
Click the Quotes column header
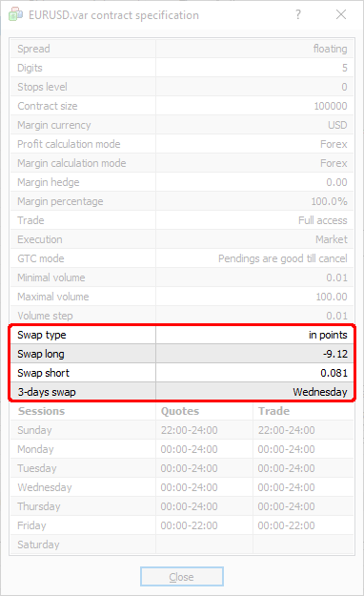click(x=180, y=411)
